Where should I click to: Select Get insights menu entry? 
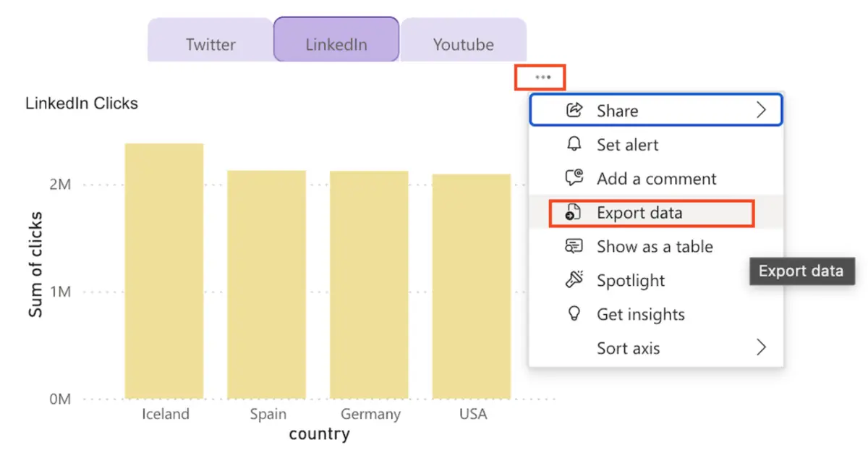(x=657, y=314)
